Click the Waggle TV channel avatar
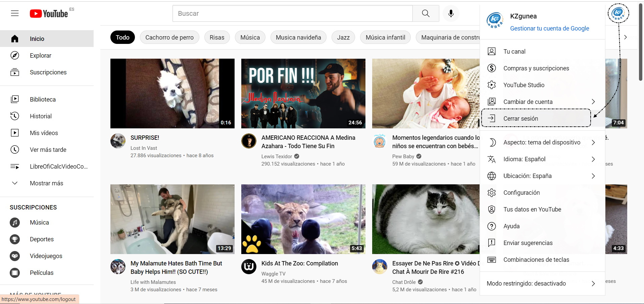The image size is (644, 304). (x=249, y=266)
